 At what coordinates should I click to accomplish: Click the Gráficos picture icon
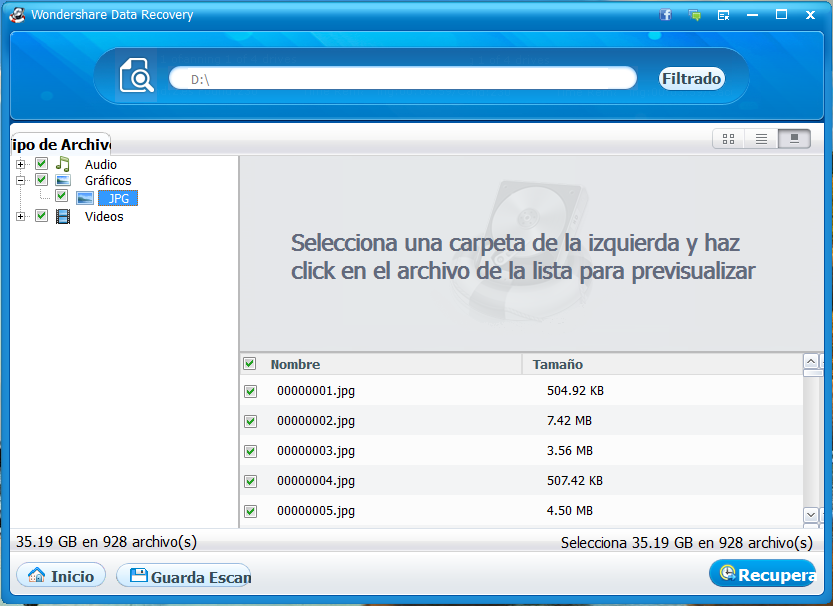point(63,181)
